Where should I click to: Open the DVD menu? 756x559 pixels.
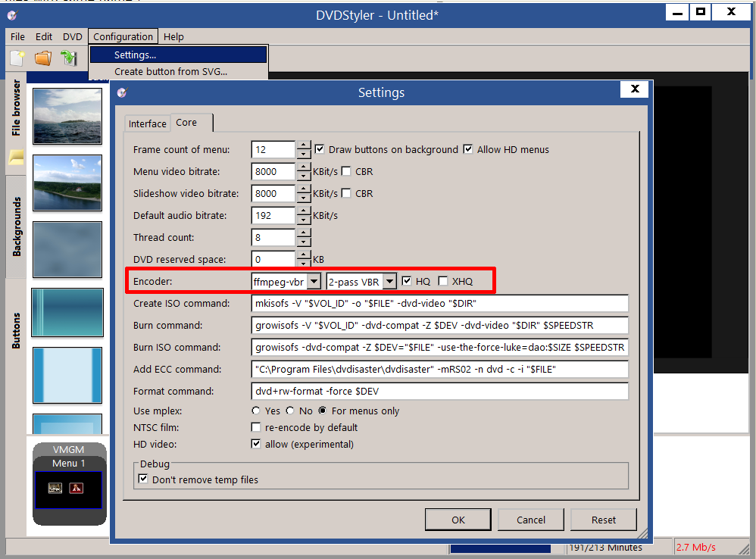(72, 36)
